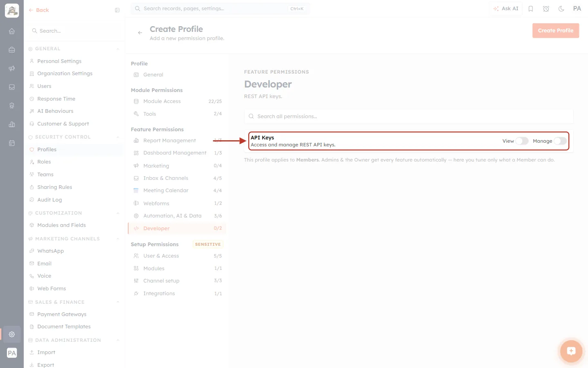Click the PA avatar at rail bottom
Viewport: 588px width, 368px height.
pos(12,353)
